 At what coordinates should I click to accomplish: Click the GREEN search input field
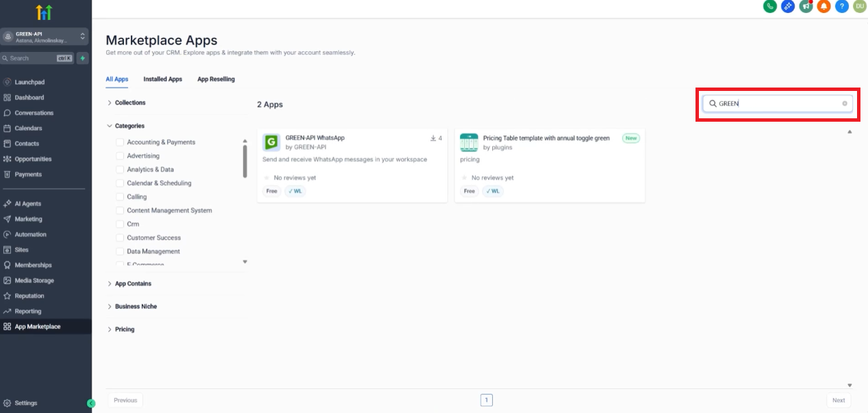pos(777,104)
